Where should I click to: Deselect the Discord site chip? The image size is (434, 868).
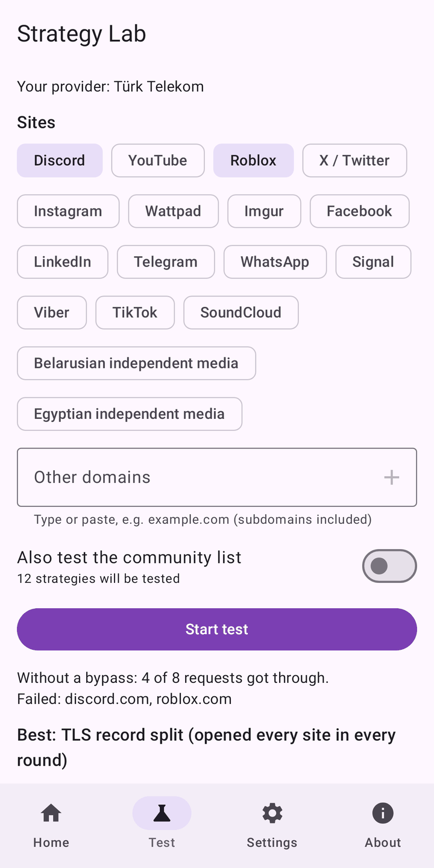pyautogui.click(x=60, y=160)
